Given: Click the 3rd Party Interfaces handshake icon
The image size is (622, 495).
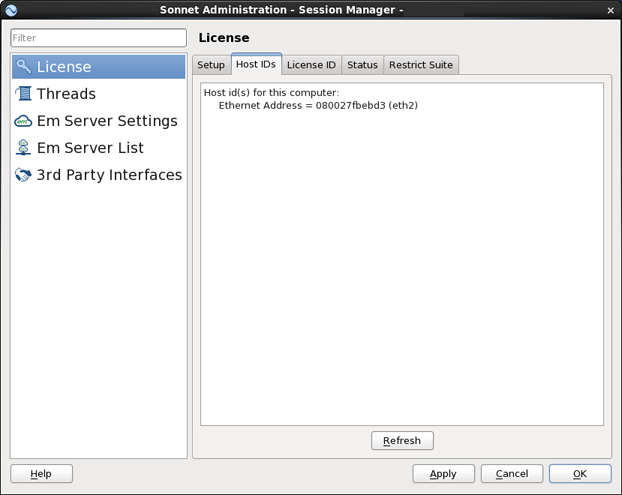Looking at the screenshot, I should pos(23,175).
